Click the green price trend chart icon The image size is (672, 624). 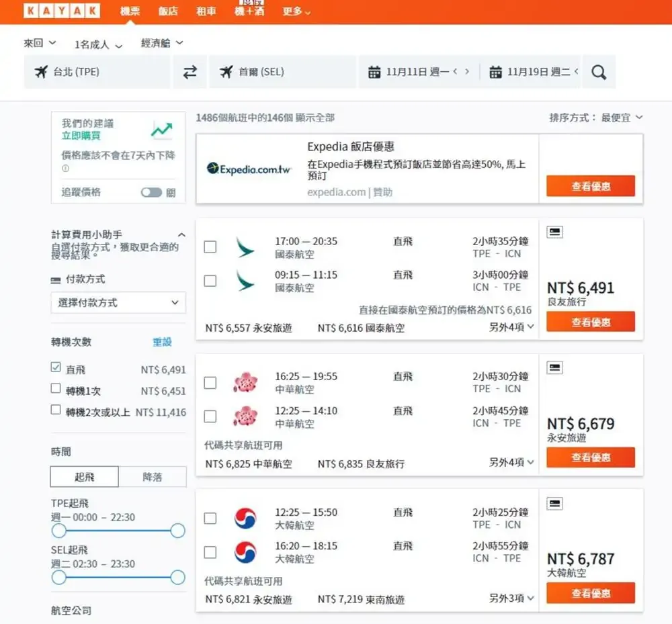[161, 130]
